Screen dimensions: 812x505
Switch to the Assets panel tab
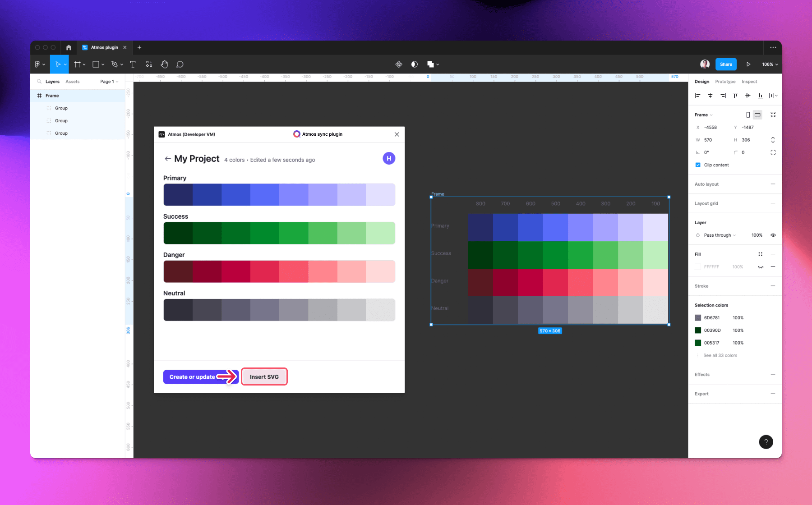(x=73, y=81)
